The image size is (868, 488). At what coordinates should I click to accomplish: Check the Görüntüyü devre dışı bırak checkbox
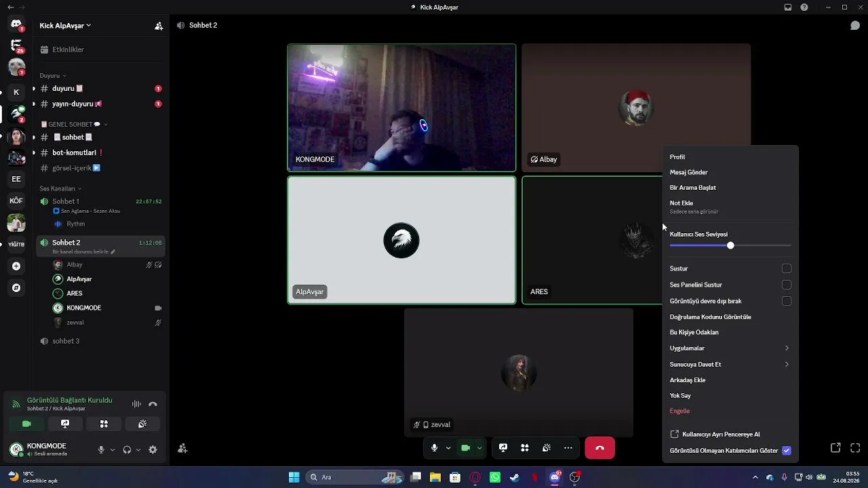click(x=787, y=301)
